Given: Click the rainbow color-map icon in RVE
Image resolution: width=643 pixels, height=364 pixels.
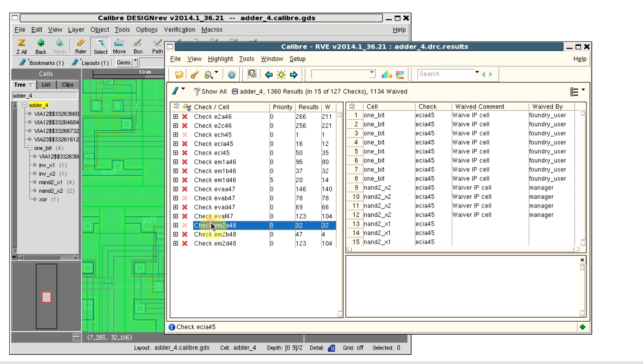Looking at the screenshot, I should [400, 74].
